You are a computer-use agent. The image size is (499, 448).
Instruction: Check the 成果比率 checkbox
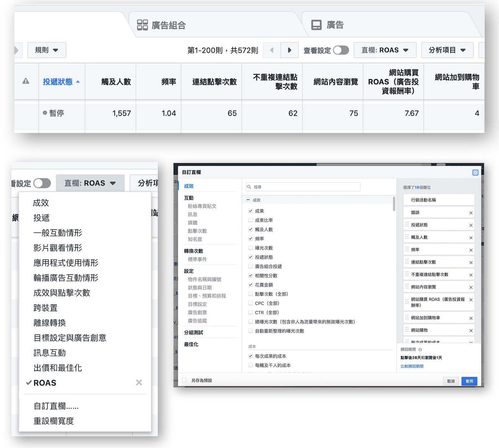tap(251, 220)
